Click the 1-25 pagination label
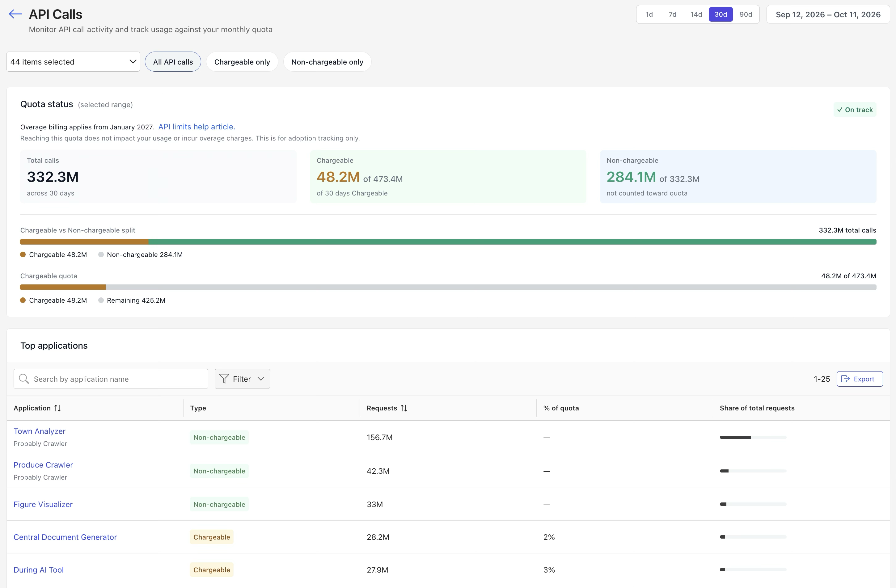This screenshot has width=896, height=588. coord(822,379)
